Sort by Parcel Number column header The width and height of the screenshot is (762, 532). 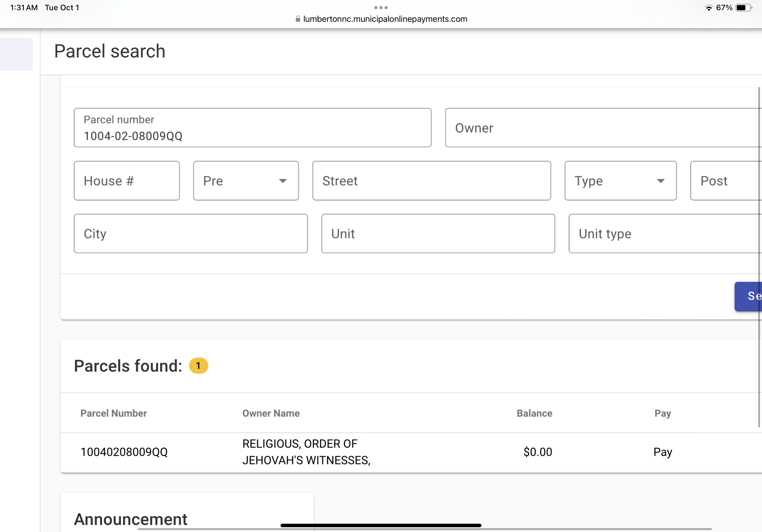tap(114, 413)
